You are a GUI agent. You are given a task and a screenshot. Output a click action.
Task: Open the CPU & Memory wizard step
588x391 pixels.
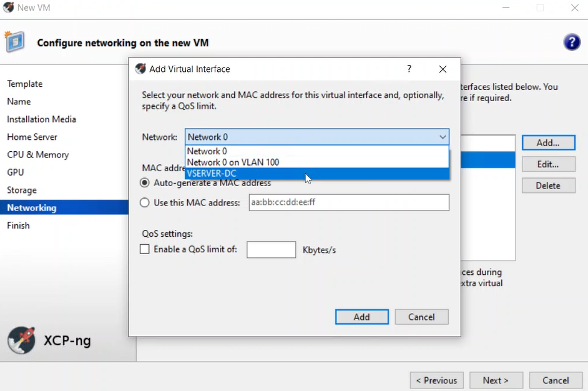38,154
